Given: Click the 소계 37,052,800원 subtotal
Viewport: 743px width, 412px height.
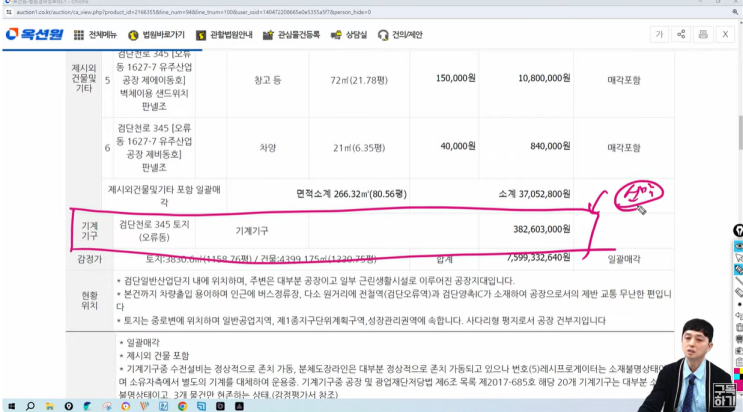Looking at the screenshot, I should point(534,194).
